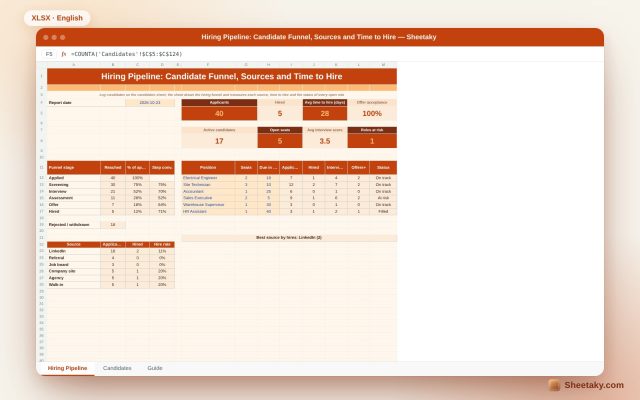Select the Sales Executive position cell
Viewport: 640px width, 400px height.
(208, 198)
